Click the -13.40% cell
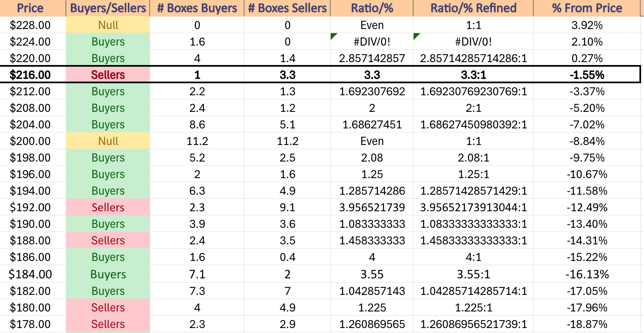The image size is (644, 333). tap(587, 224)
